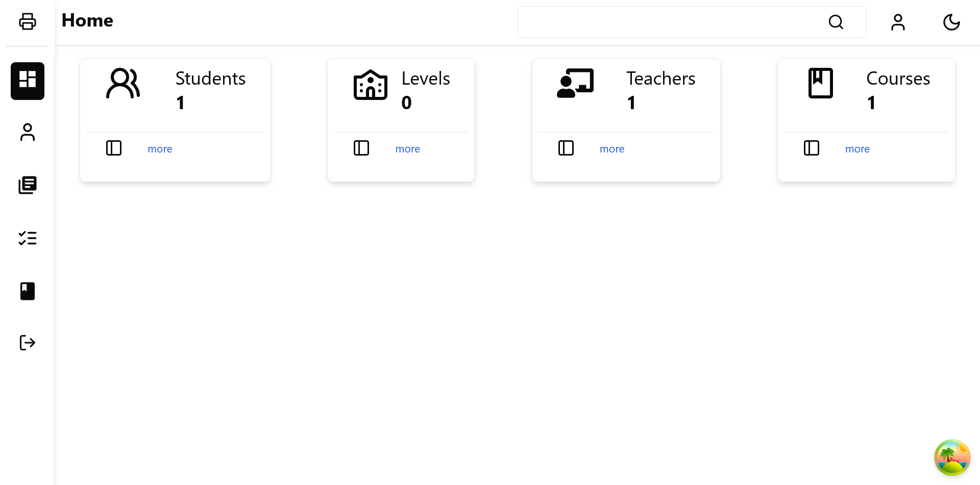Screen dimensions: 980x485
Task: Open the bookmarked book icon in the sidebar
Action: coord(28,291)
